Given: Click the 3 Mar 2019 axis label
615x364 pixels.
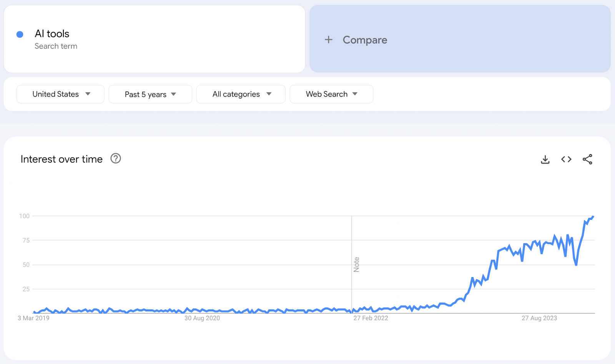Looking at the screenshot, I should (x=33, y=318).
